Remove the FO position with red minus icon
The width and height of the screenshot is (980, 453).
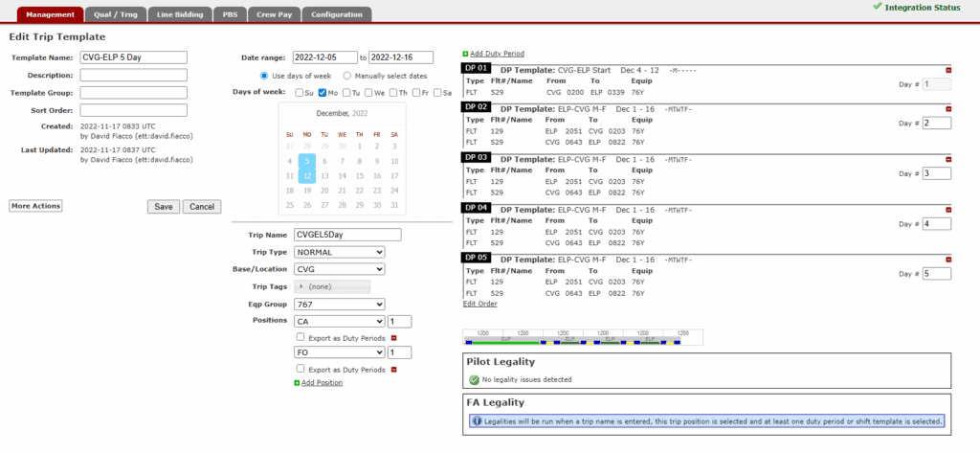point(392,369)
